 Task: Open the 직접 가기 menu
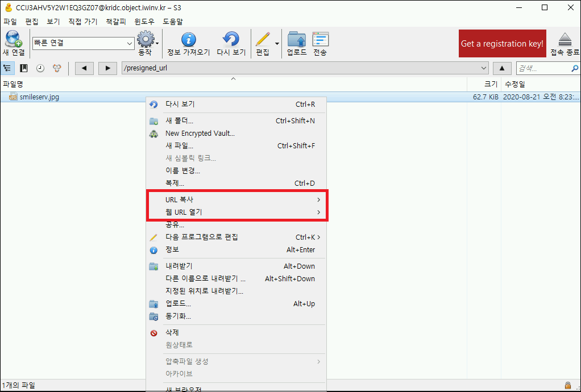click(83, 22)
